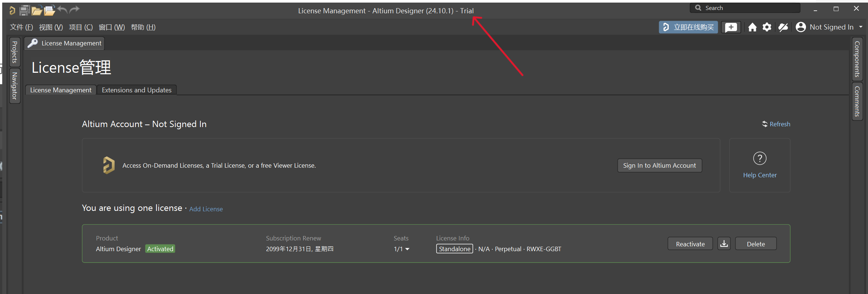Click the Save All icon in quick access toolbar

click(25, 10)
